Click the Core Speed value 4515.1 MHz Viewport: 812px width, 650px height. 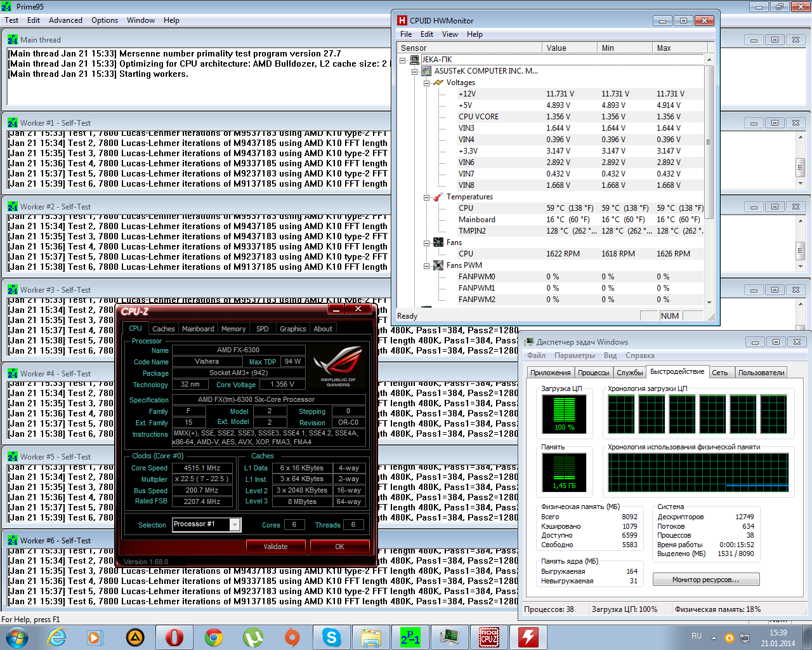[x=202, y=468]
